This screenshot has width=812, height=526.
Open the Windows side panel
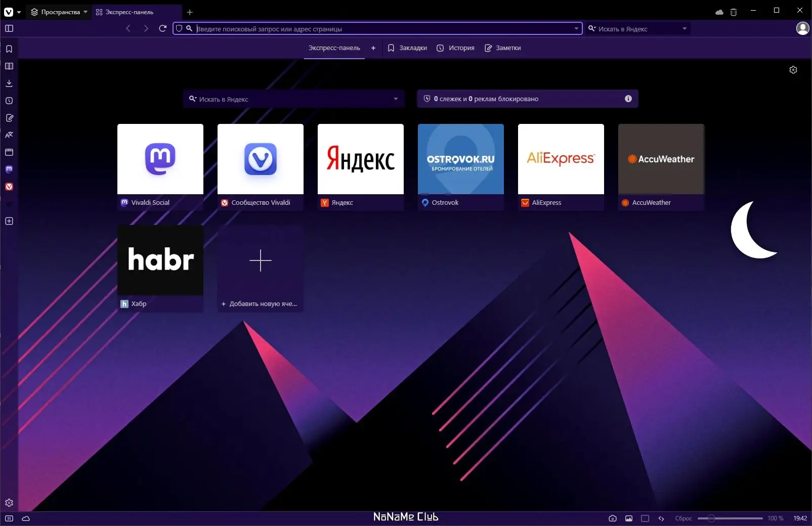[9, 152]
